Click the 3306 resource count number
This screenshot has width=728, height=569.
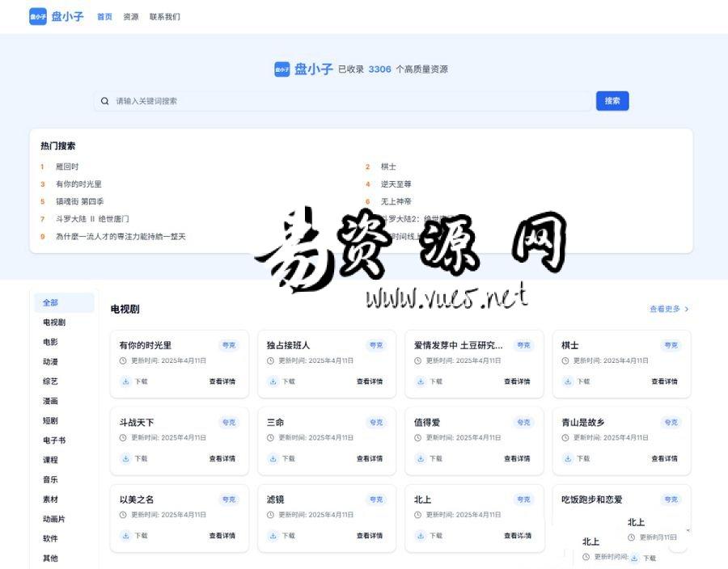(380, 70)
